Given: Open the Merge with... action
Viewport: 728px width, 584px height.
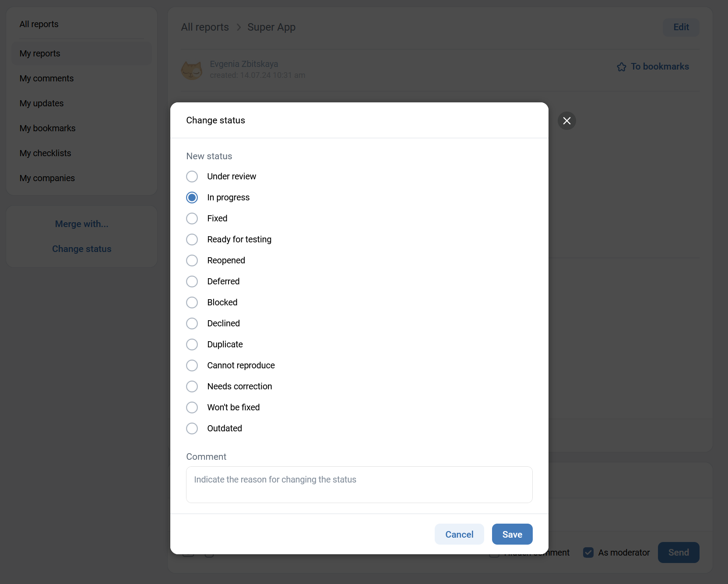Looking at the screenshot, I should (x=81, y=224).
